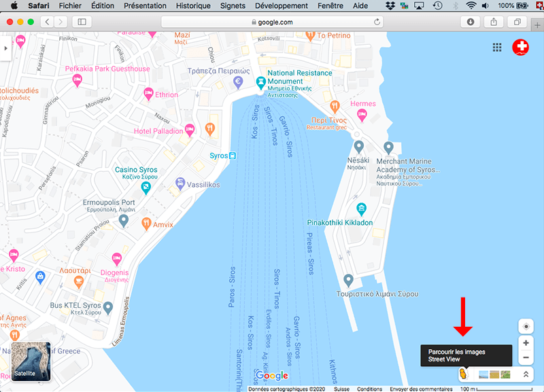Image resolution: width=544 pixels, height=392 pixels.
Task: Click the Syros ferry terminal icon
Action: click(x=233, y=156)
